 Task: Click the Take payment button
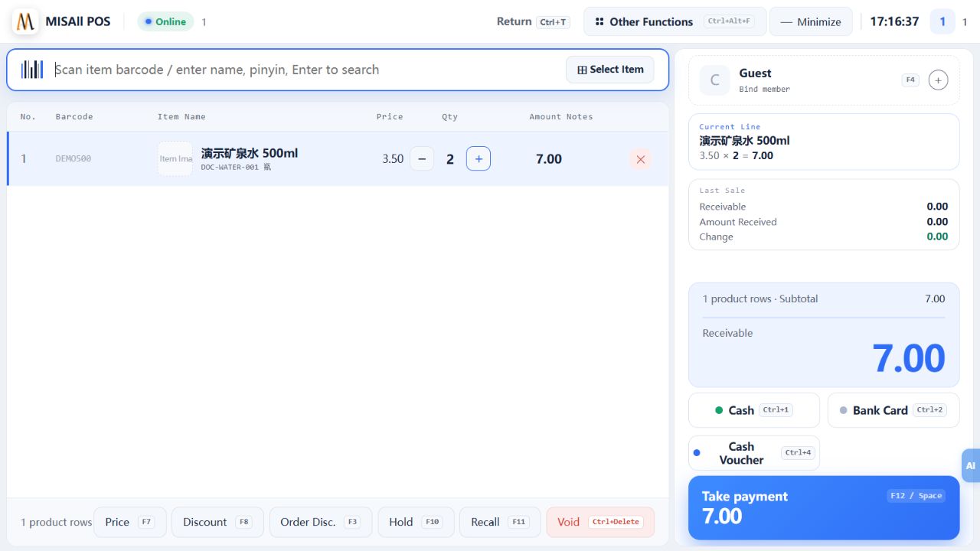click(824, 508)
